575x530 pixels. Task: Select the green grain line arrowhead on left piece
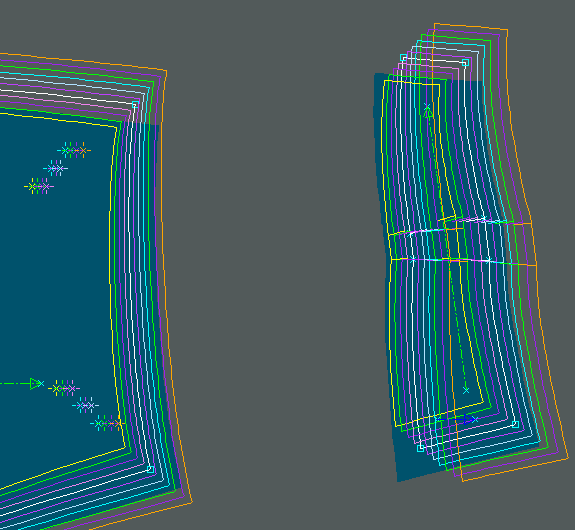35,384
